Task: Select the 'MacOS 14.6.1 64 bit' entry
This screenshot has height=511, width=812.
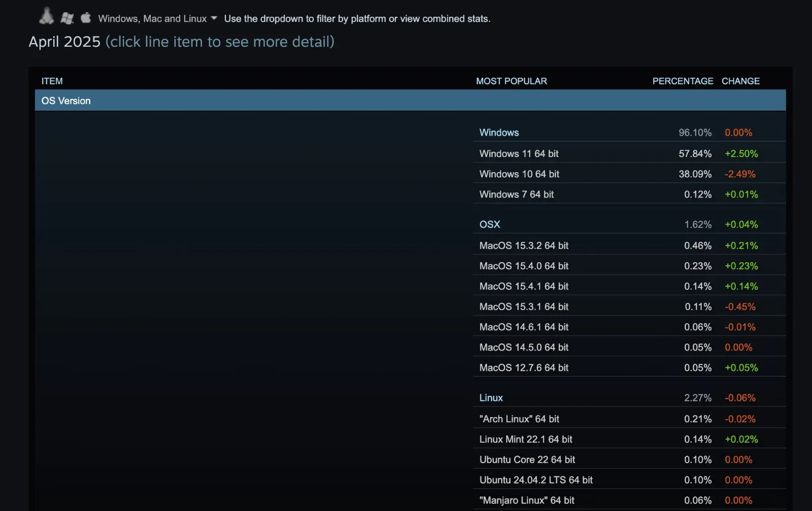Action: [524, 327]
